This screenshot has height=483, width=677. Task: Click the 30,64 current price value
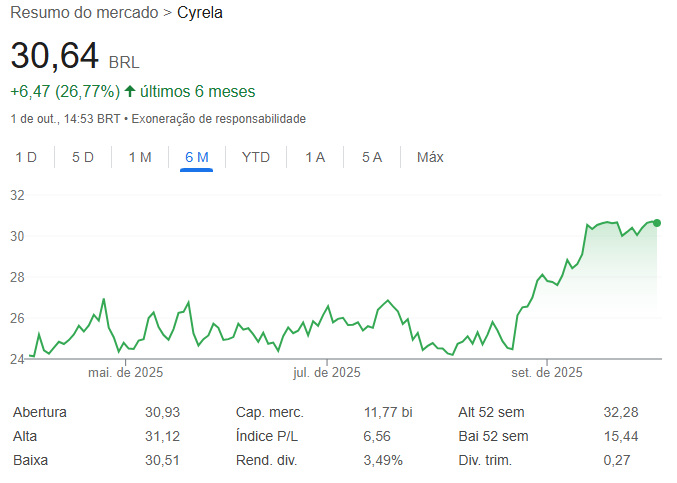[55, 57]
